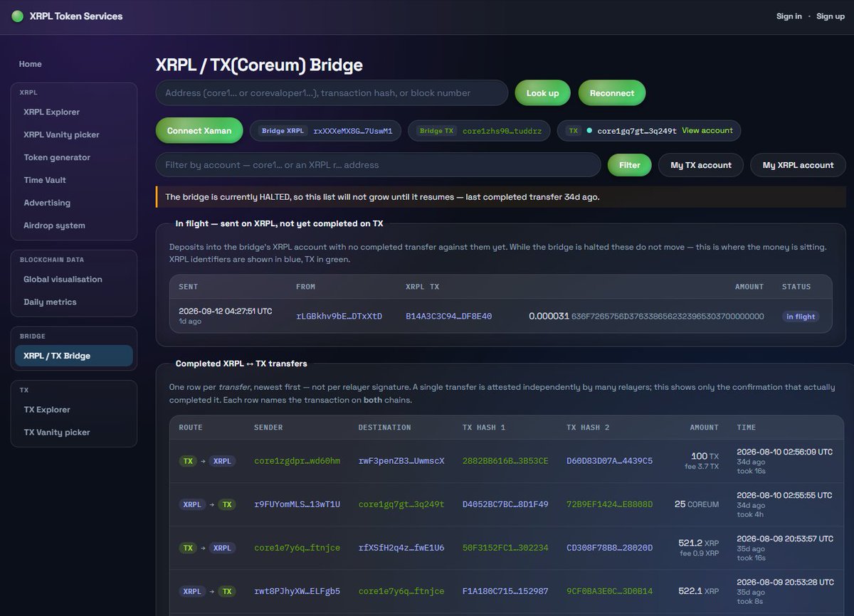Open TX hash 72B9EF1424…E8808D

coord(609,504)
